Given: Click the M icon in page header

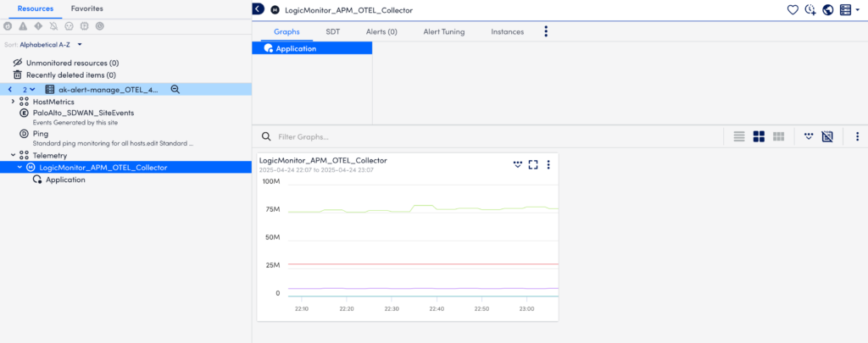Looking at the screenshot, I should [275, 10].
